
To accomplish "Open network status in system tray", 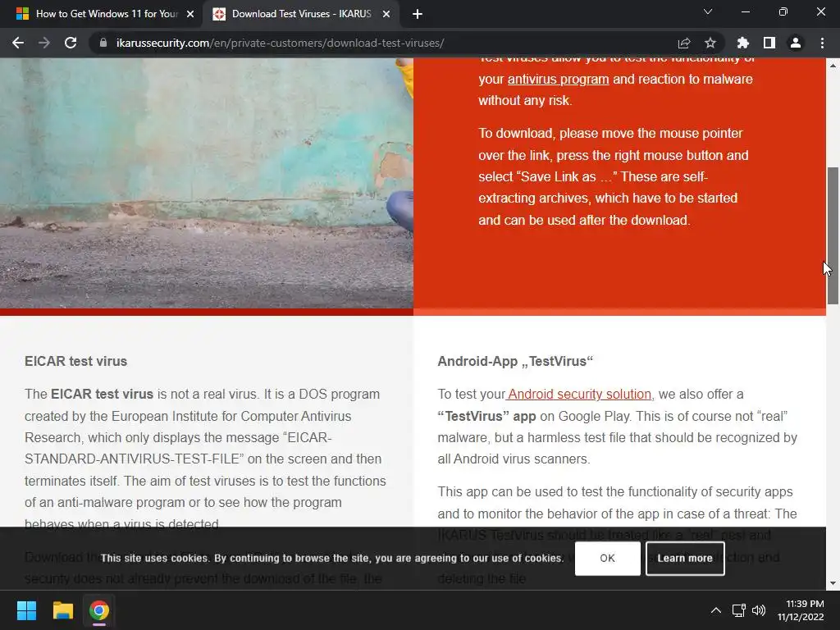I will [x=739, y=610].
